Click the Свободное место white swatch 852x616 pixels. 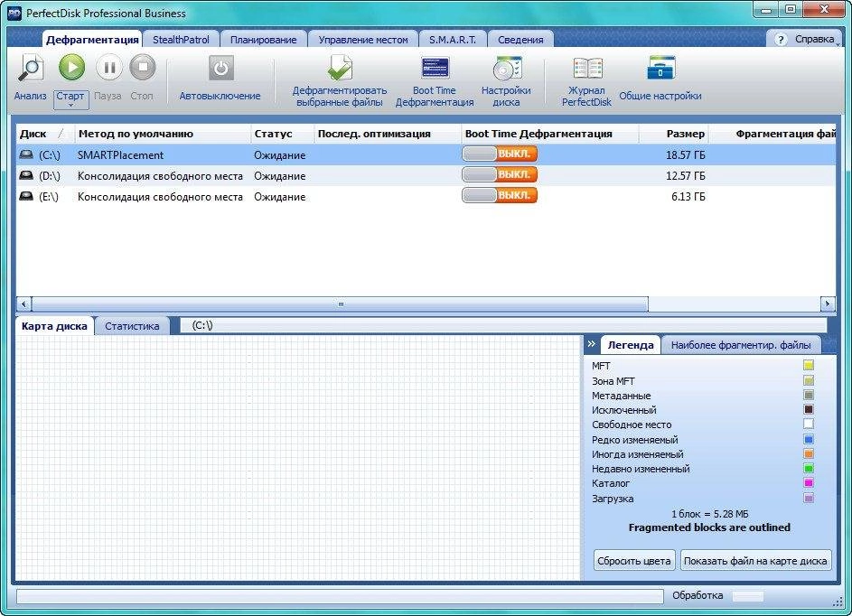(809, 425)
